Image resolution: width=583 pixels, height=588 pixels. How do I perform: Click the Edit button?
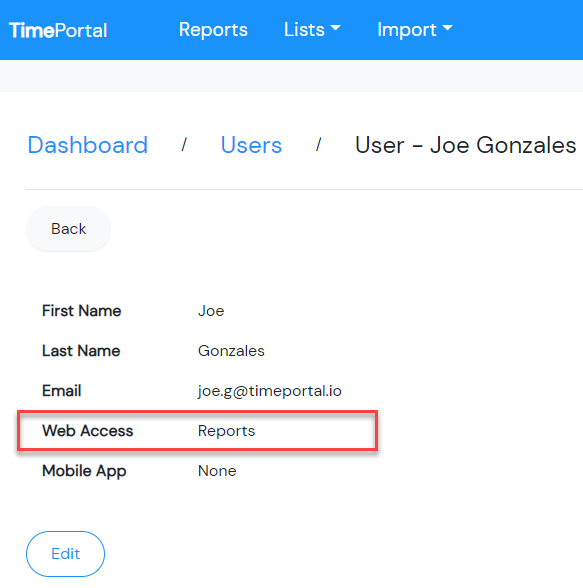click(x=65, y=554)
